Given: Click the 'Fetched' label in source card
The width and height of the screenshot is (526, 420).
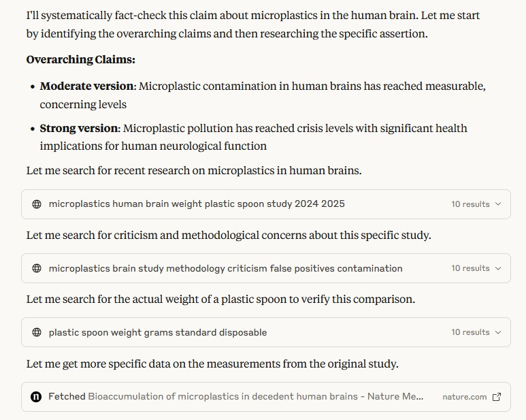Looking at the screenshot, I should click(67, 397).
